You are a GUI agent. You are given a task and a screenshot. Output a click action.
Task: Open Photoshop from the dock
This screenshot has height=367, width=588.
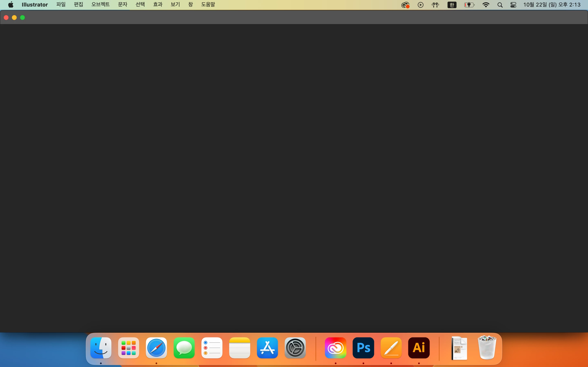point(363,348)
